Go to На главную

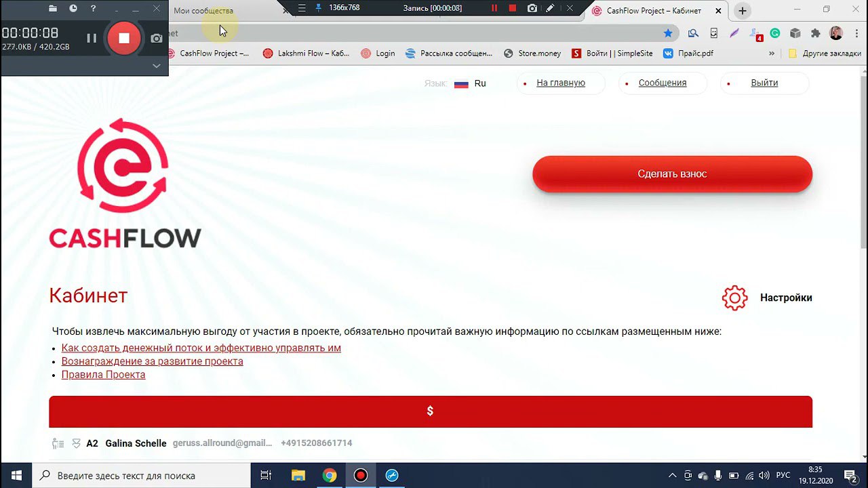pos(561,83)
